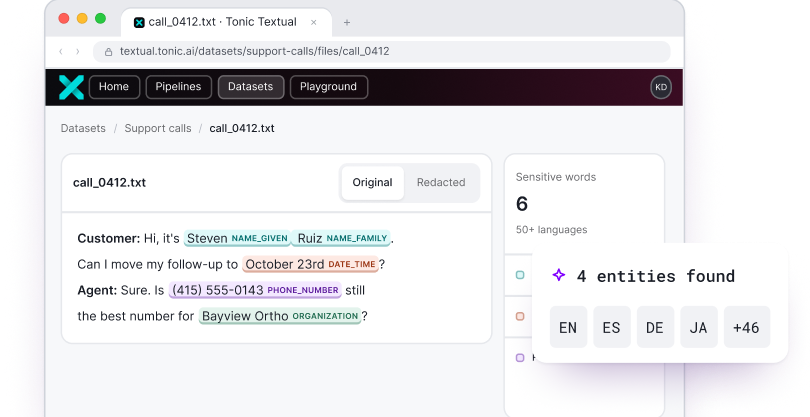Click the (415) 555-0143 PHONE_NUMBER tag

pyautogui.click(x=255, y=290)
